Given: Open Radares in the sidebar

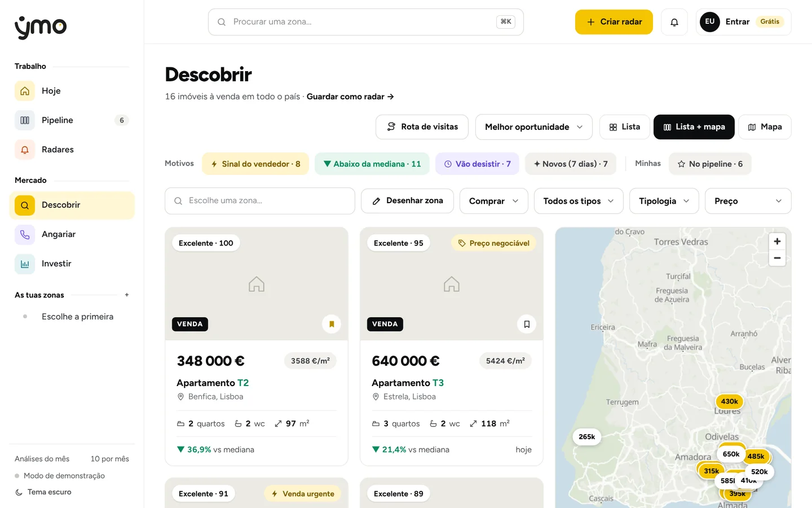Looking at the screenshot, I should pos(72,150).
